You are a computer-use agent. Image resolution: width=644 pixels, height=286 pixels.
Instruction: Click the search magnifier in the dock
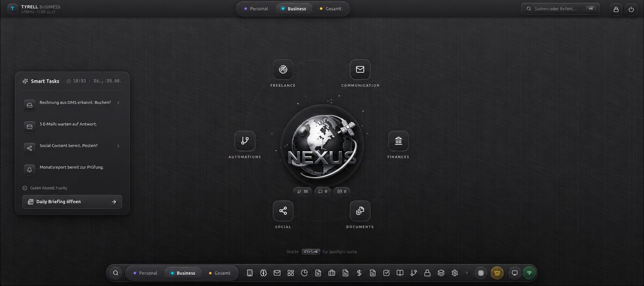(115, 273)
